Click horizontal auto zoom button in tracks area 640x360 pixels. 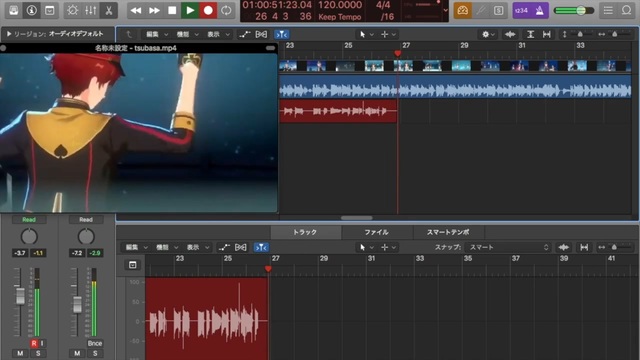pyautogui.click(x=547, y=35)
